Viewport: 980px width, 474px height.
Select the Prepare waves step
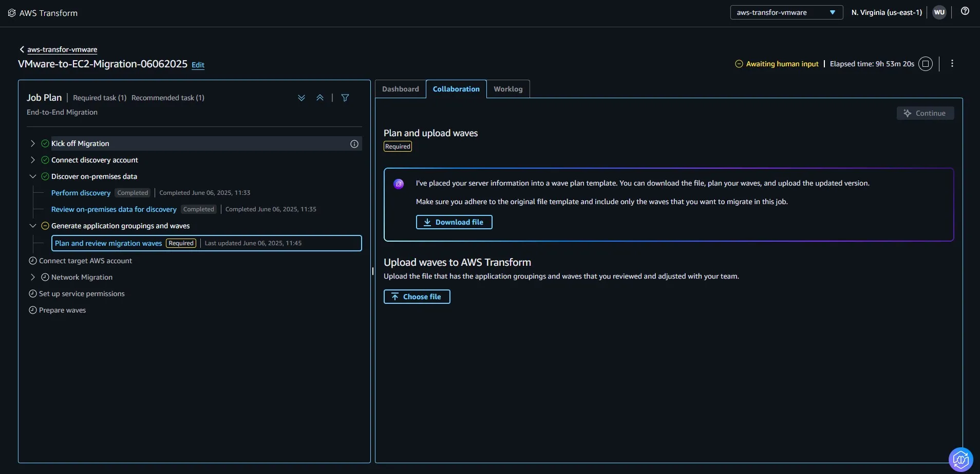click(62, 310)
